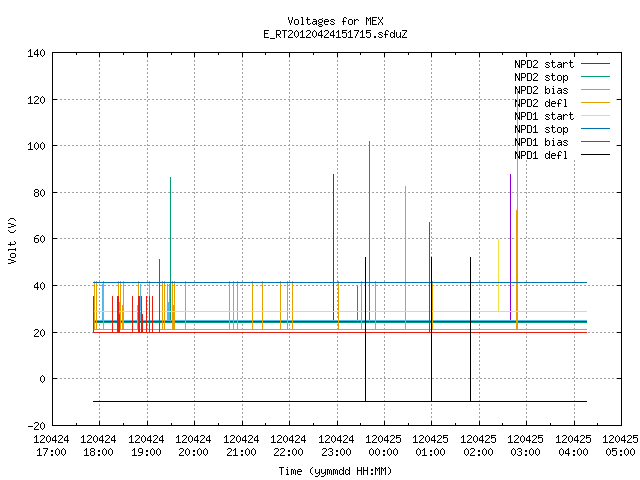The width and height of the screenshot is (640, 480).
Task: Click the NPD2 defl legend label
Action: (541, 103)
